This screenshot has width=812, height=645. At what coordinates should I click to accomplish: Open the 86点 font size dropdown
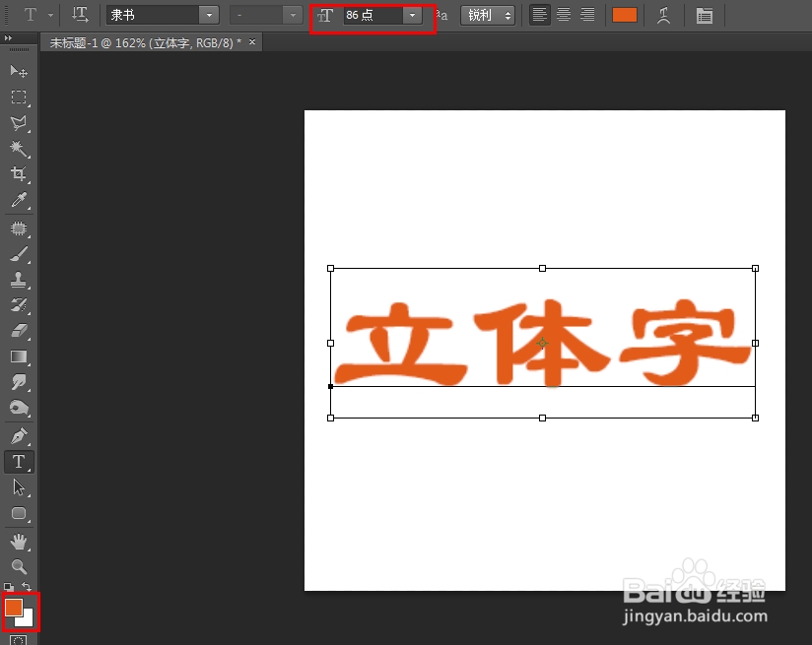point(412,15)
